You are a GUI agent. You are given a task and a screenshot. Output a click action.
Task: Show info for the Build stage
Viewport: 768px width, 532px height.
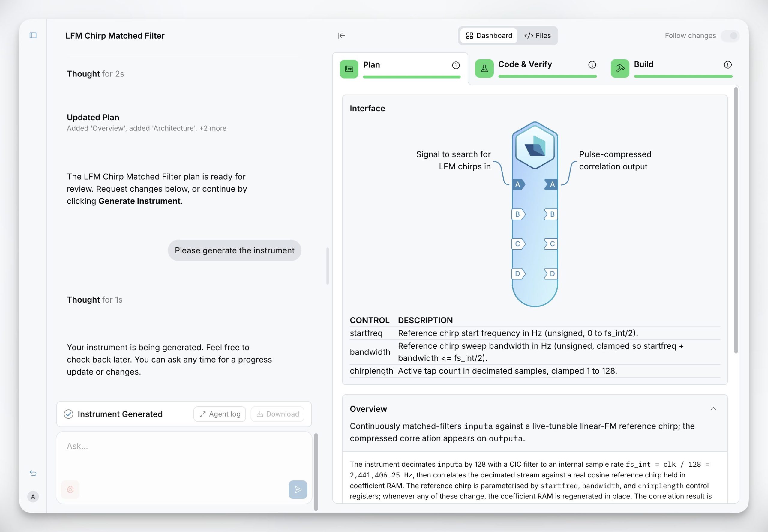pyautogui.click(x=727, y=65)
